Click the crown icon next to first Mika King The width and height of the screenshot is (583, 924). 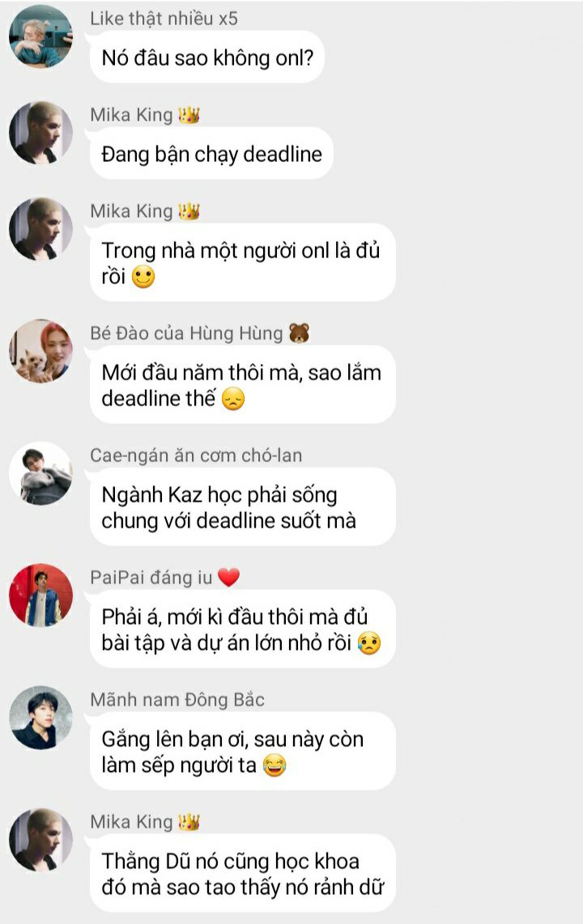tap(189, 114)
